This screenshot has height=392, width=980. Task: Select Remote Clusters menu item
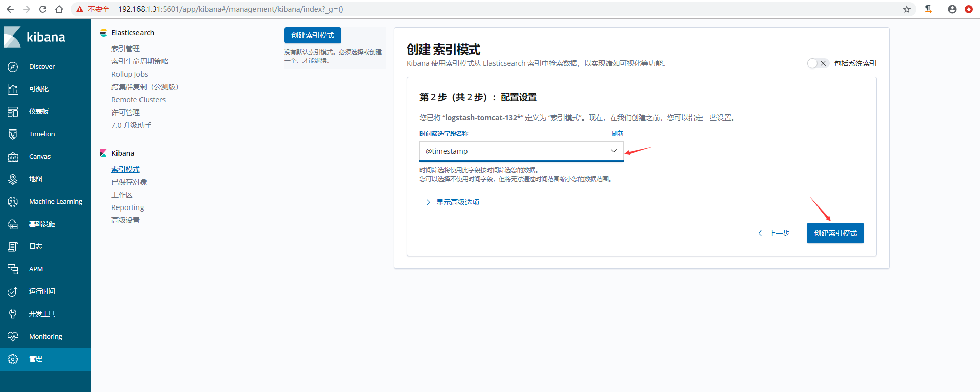click(x=138, y=100)
